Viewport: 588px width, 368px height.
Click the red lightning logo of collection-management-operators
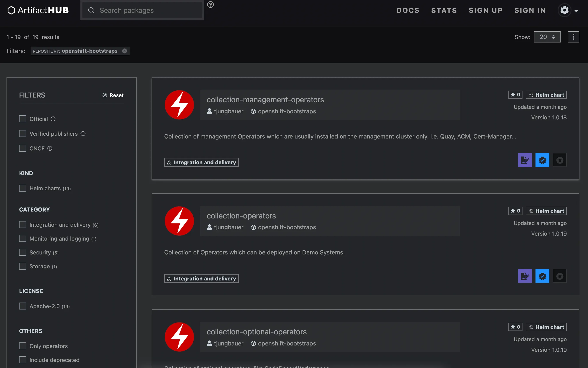click(x=179, y=105)
